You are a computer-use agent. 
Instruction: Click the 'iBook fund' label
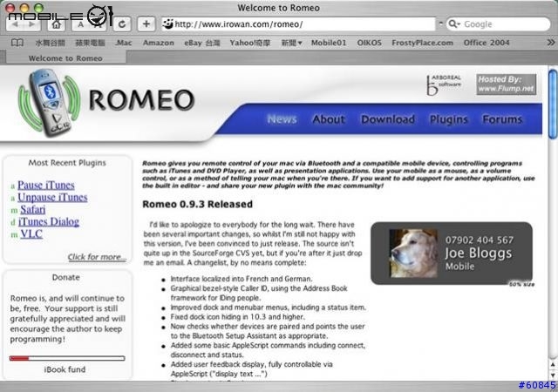click(65, 369)
